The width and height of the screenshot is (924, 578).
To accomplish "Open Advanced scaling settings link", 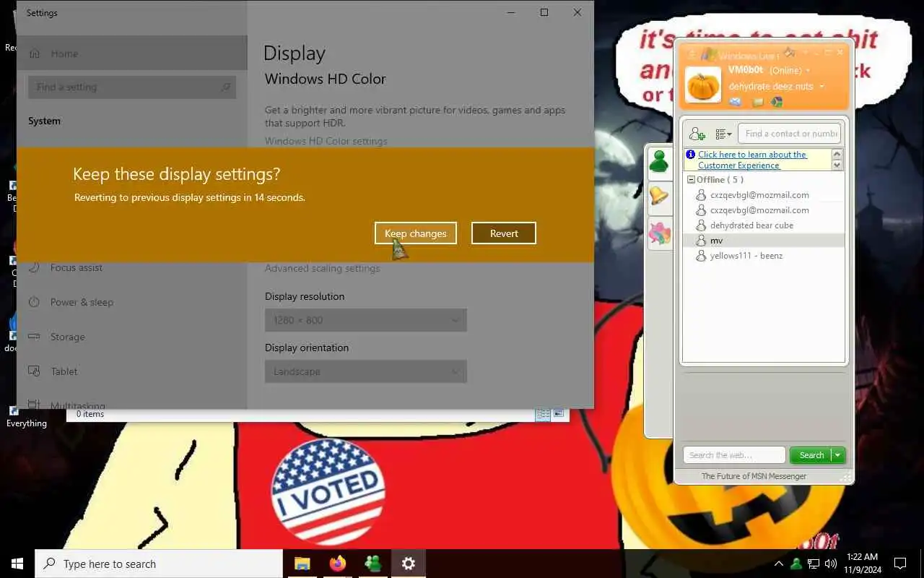I will (x=322, y=268).
